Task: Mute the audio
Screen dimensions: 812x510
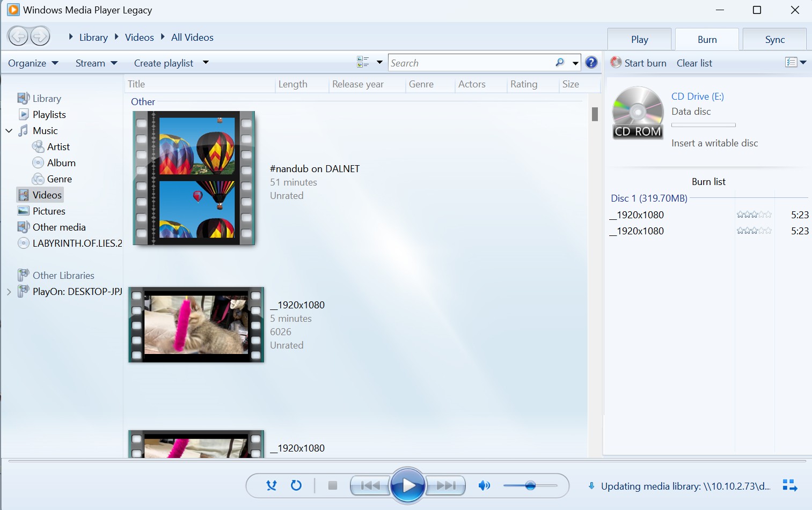Action: (484, 485)
